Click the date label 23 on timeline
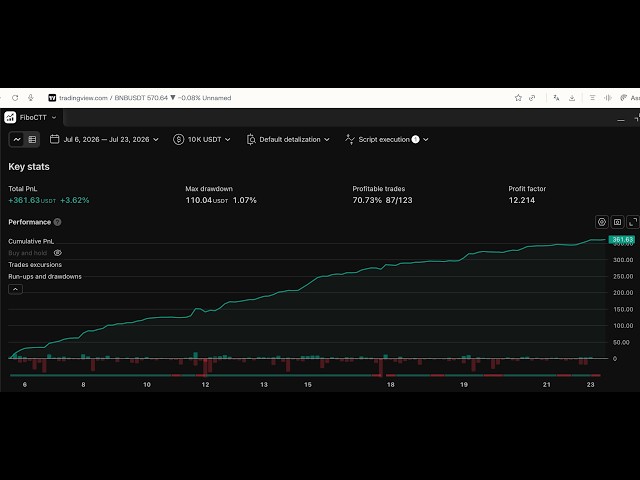This screenshot has width=640, height=480. (x=590, y=384)
